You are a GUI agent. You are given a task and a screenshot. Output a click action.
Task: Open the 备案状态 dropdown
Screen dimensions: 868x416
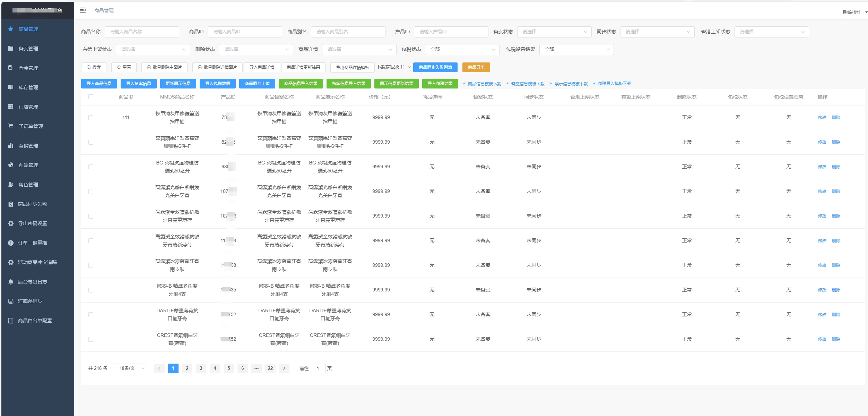click(x=554, y=32)
